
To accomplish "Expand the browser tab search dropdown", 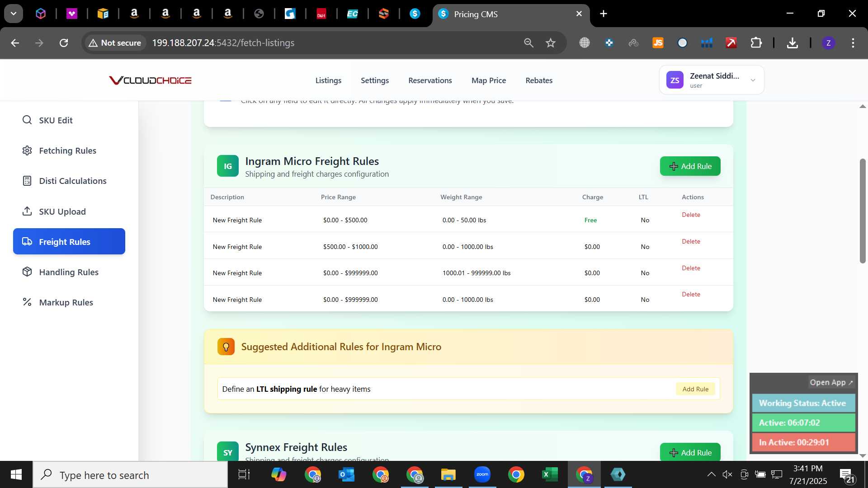I will (14, 14).
